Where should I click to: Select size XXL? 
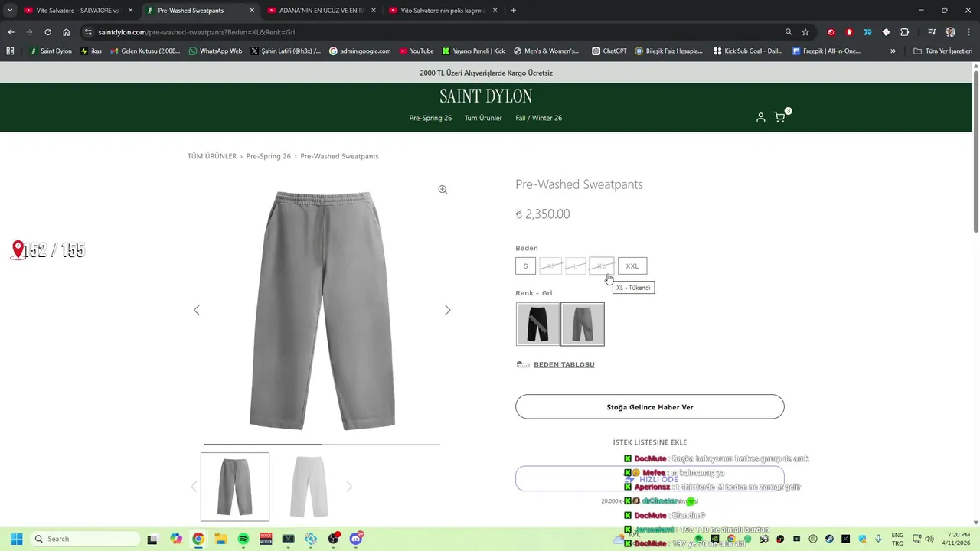(x=632, y=266)
